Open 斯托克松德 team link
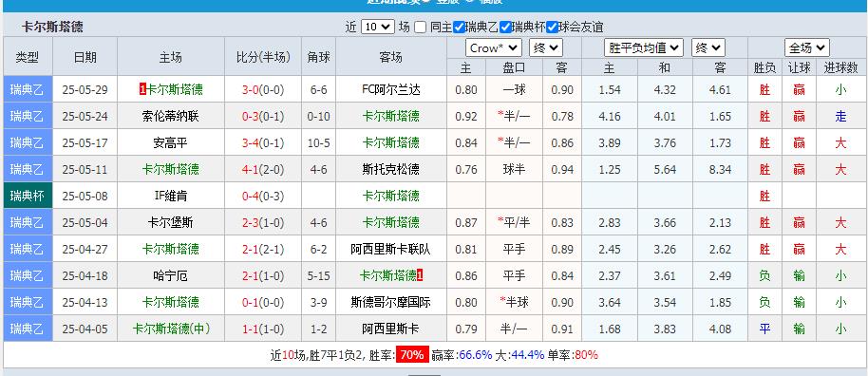Viewport: 868px width, 376px height. click(391, 169)
